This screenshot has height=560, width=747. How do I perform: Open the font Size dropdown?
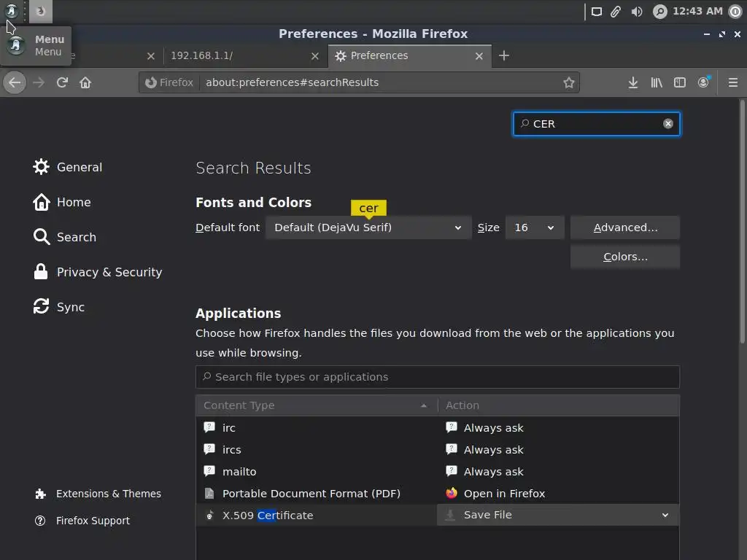[x=534, y=227]
